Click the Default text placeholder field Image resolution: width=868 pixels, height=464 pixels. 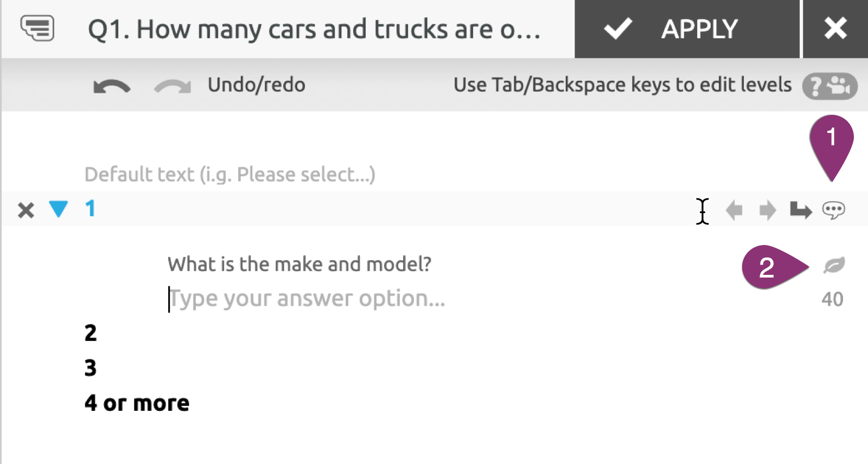230,175
